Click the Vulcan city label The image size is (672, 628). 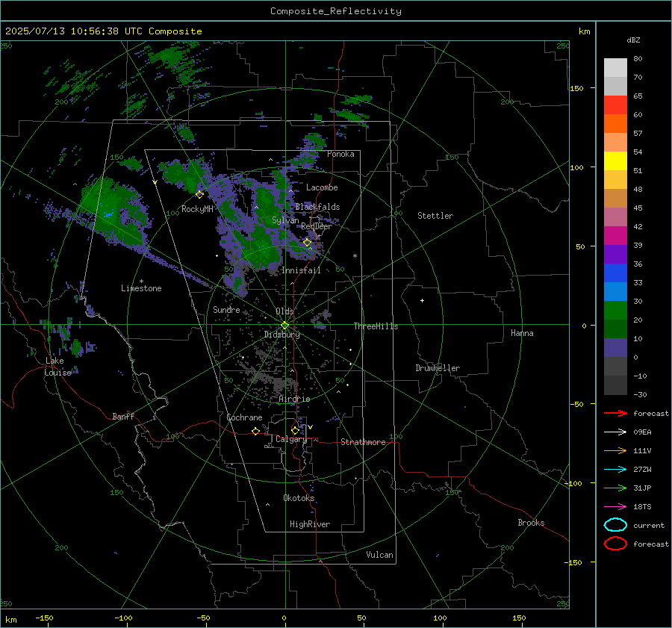click(x=380, y=555)
